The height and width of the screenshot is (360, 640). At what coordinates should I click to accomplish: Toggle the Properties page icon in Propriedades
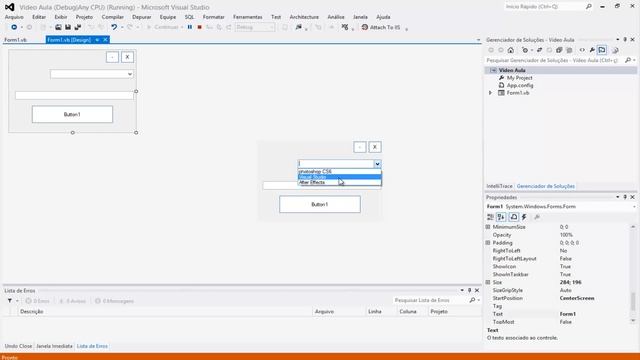pos(513,217)
